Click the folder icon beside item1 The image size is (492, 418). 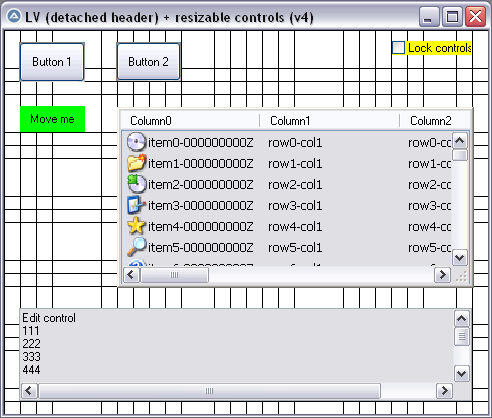tap(136, 163)
